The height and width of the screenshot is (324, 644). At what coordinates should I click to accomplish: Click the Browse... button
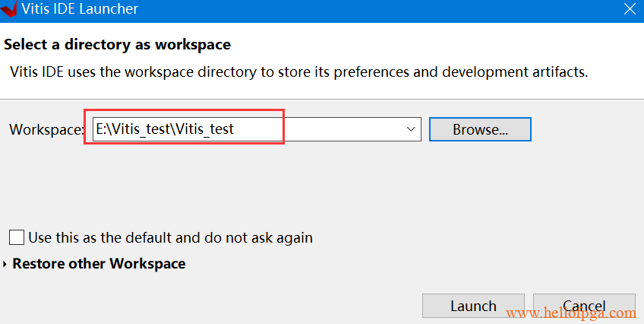[480, 129]
